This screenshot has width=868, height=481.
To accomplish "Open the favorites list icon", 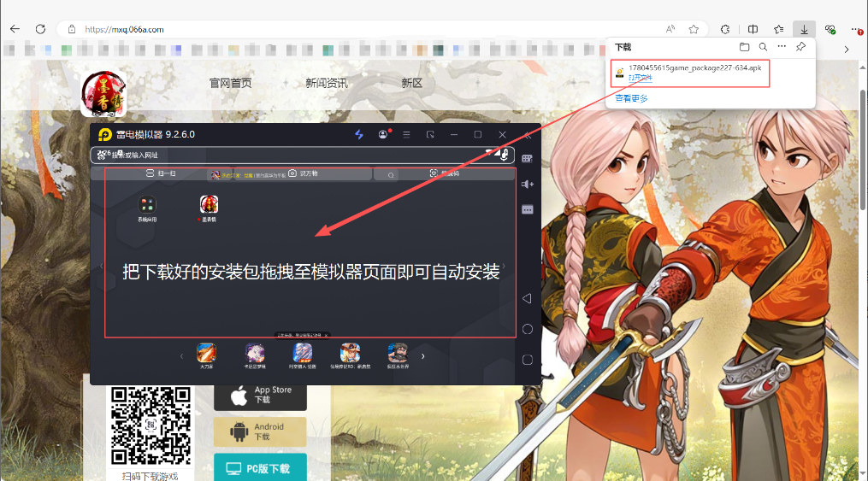I will 779,29.
